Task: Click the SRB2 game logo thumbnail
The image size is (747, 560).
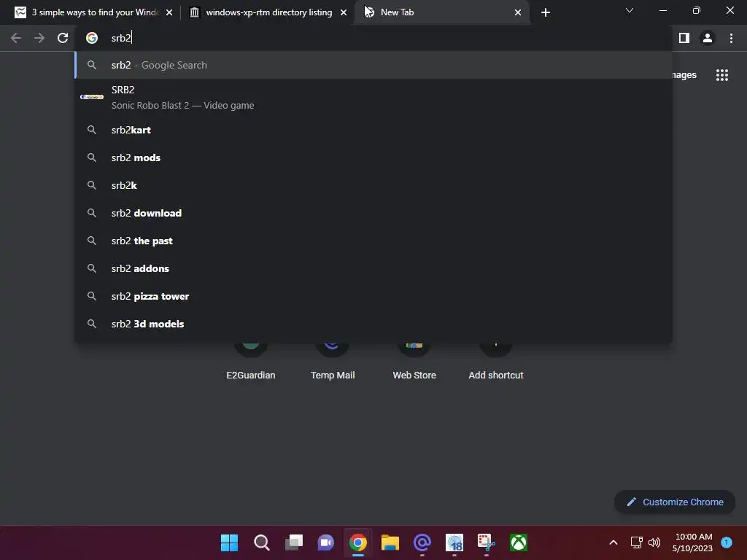Action: click(x=92, y=97)
